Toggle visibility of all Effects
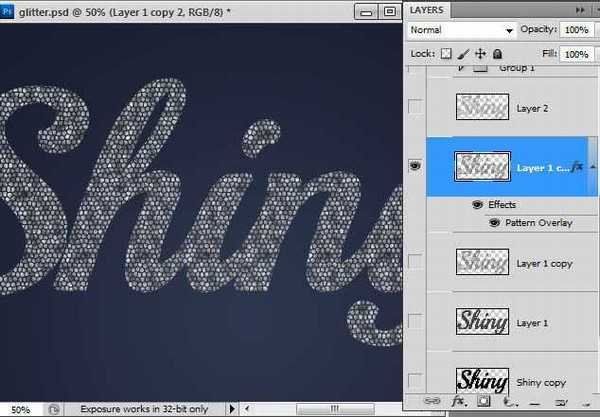 tap(477, 205)
